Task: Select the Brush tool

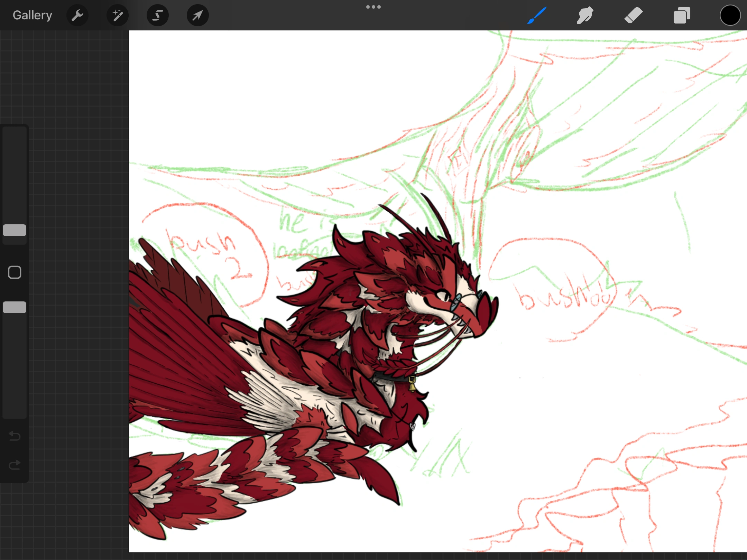Action: (x=536, y=15)
